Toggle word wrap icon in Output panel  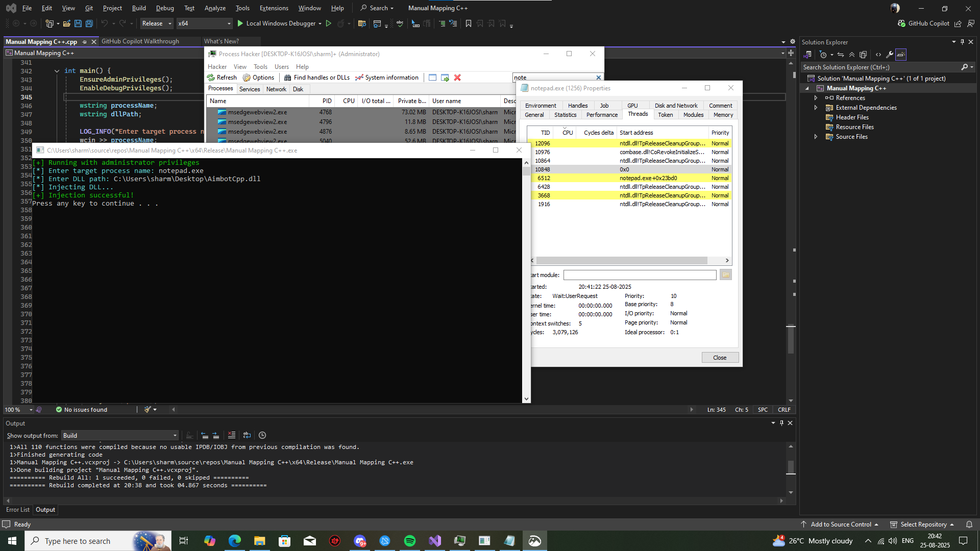click(x=247, y=435)
